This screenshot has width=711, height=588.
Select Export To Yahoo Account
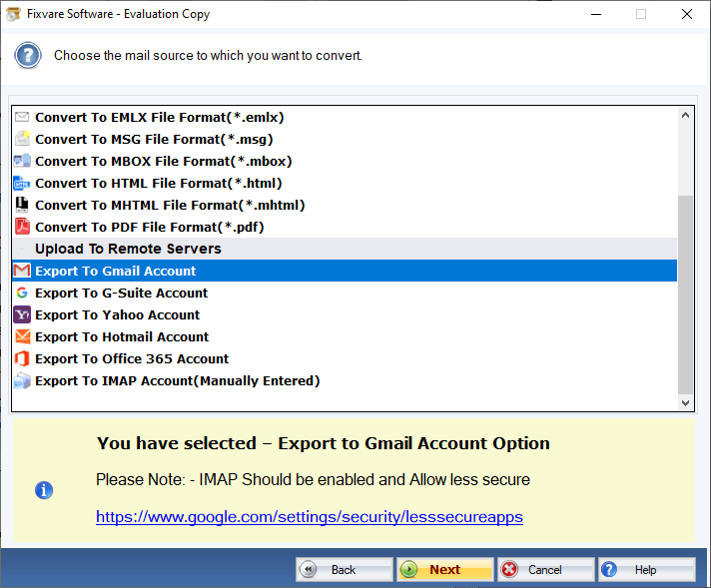coord(345,314)
